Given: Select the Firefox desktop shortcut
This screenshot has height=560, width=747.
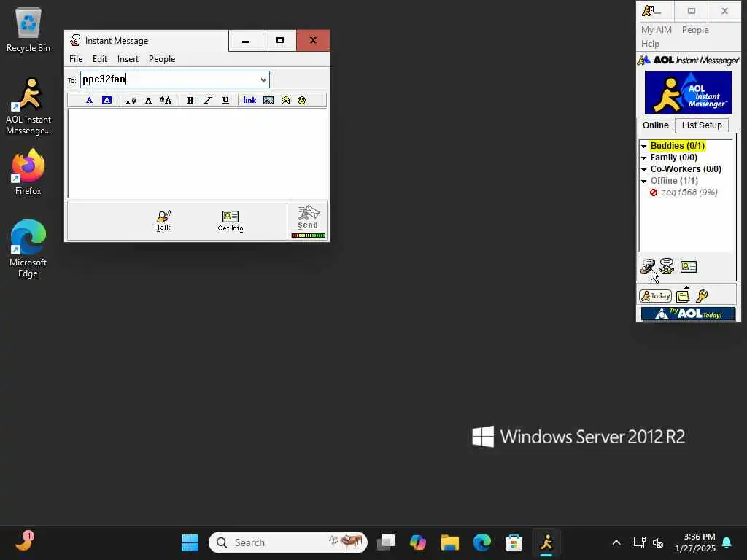Looking at the screenshot, I should point(28,172).
